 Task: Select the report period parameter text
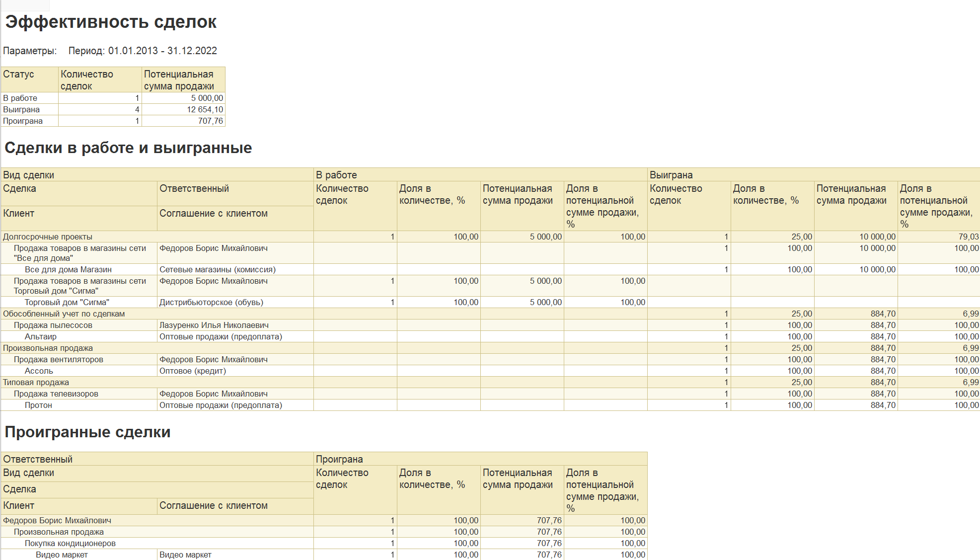pyautogui.click(x=143, y=51)
